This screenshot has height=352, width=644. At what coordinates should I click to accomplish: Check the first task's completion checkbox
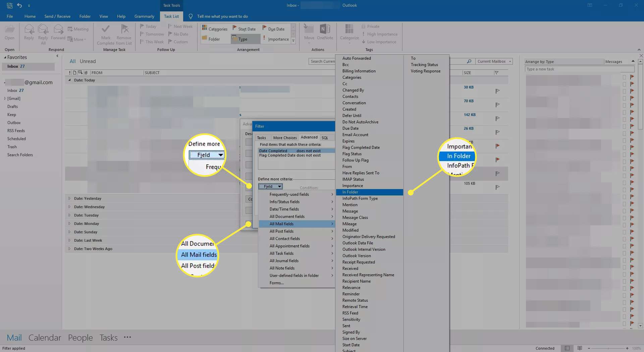point(624,77)
